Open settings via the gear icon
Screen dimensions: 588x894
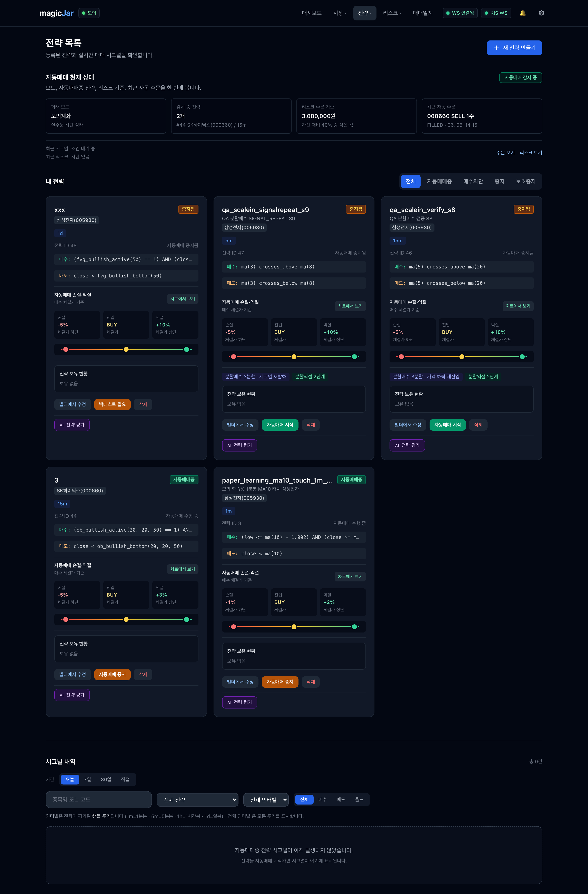pyautogui.click(x=541, y=13)
